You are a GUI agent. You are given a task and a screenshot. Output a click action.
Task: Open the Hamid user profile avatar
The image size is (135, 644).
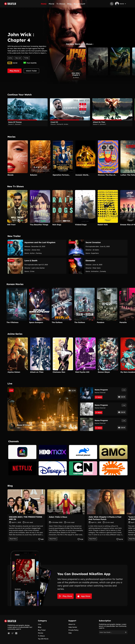pos(117,4)
